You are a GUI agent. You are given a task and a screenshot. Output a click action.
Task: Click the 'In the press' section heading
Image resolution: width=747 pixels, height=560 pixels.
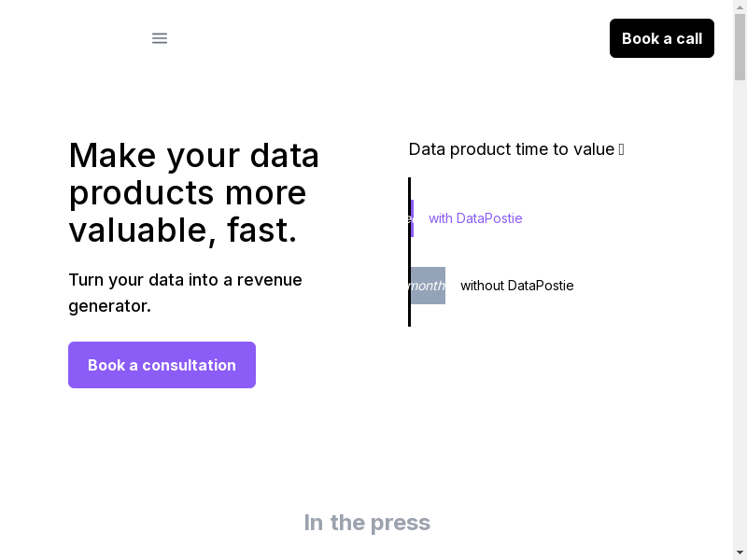pos(367,523)
